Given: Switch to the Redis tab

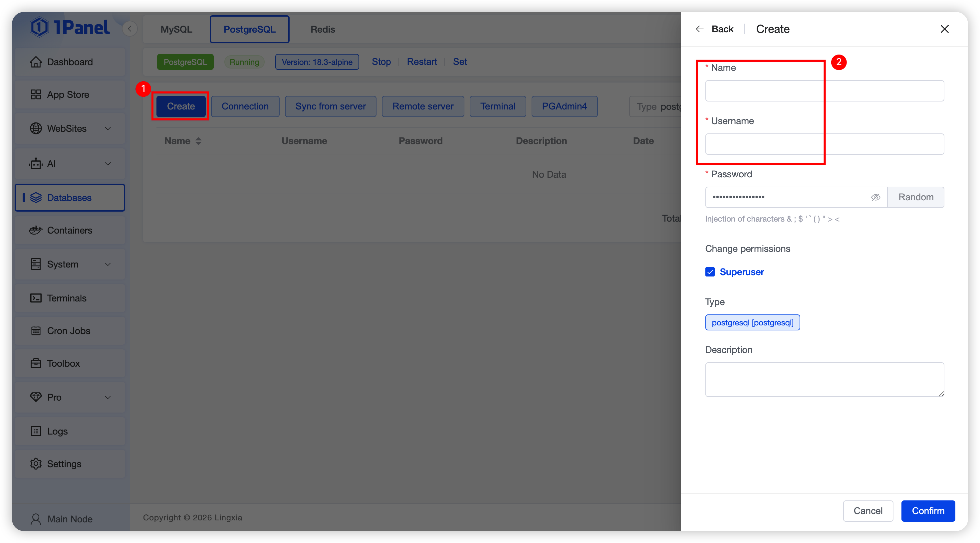Looking at the screenshot, I should [x=323, y=29].
